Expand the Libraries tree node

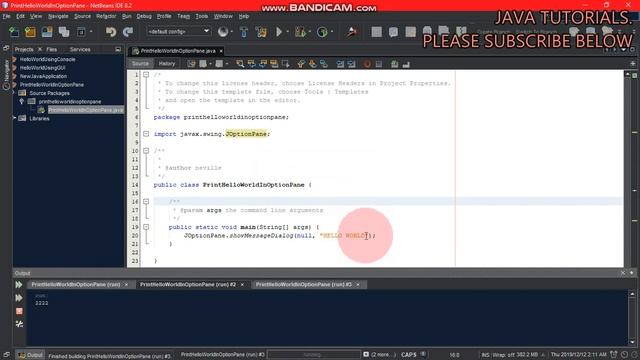tap(15, 118)
